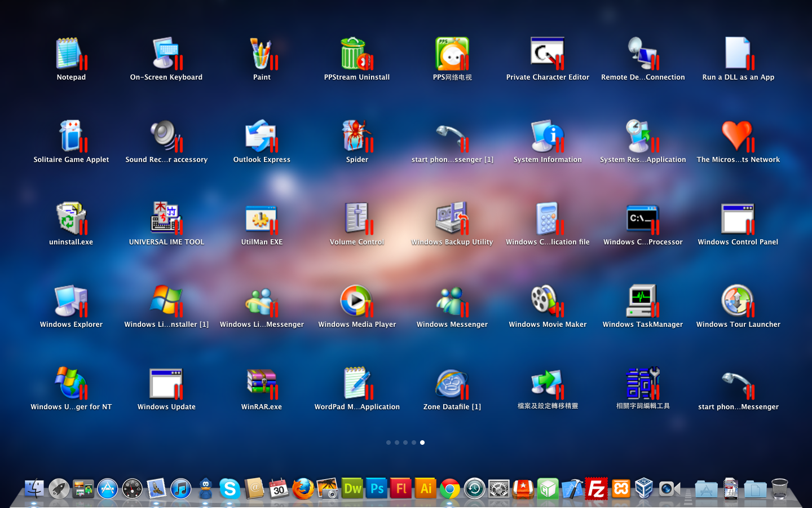The image size is (812, 508).
Task: Open WinRAR.exe
Action: coord(262,383)
